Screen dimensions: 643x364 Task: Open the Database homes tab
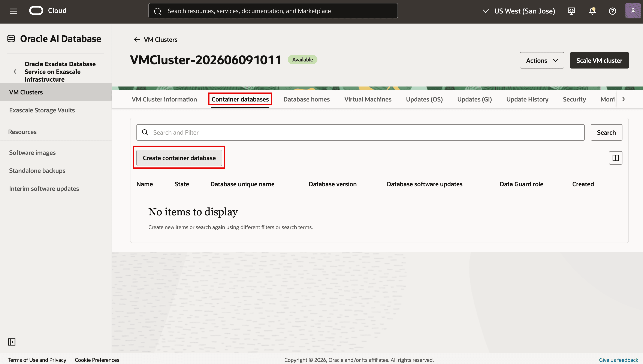click(x=306, y=99)
